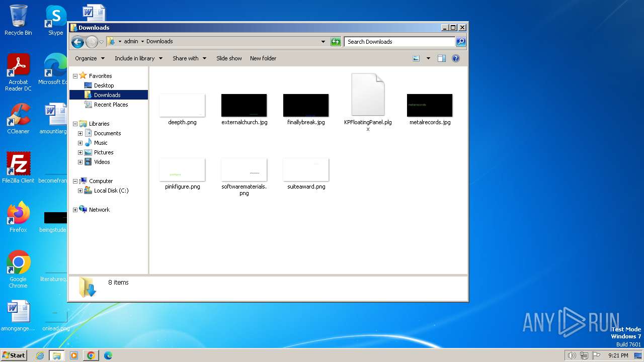Screen dimensions: 644x362
Task: Open the address bar history dropdown
Action: pos(323,42)
